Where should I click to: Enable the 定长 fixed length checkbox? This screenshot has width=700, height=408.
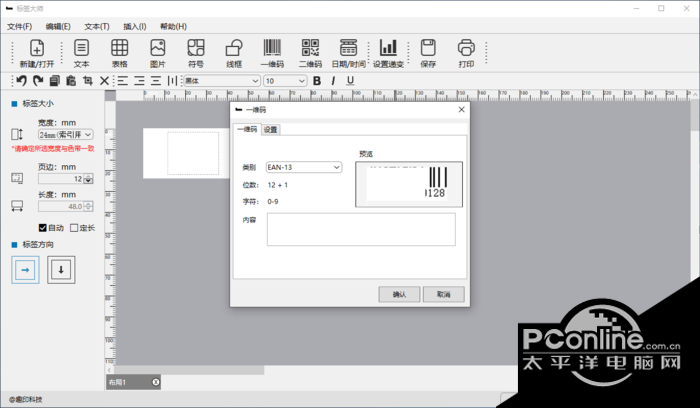(x=74, y=228)
